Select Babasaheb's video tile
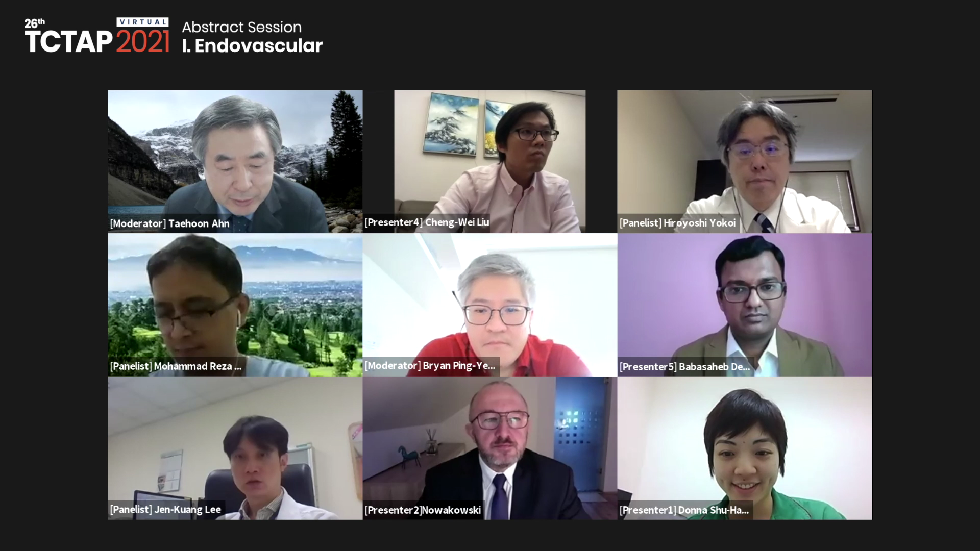Image resolution: width=980 pixels, height=551 pixels. (x=744, y=305)
